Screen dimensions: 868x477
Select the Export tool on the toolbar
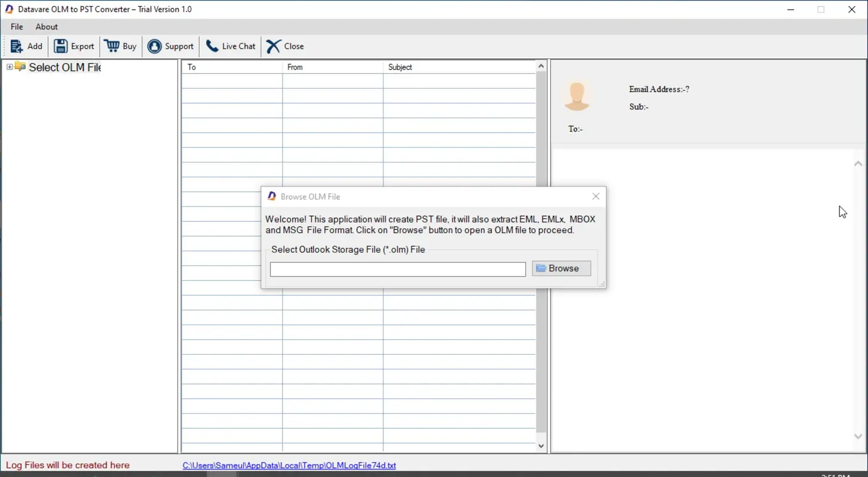point(73,46)
